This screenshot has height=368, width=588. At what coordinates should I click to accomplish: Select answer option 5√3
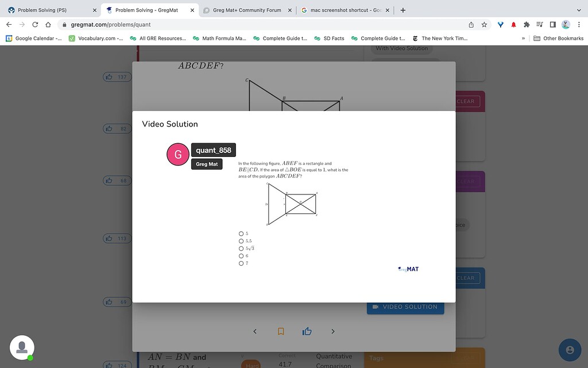click(241, 248)
